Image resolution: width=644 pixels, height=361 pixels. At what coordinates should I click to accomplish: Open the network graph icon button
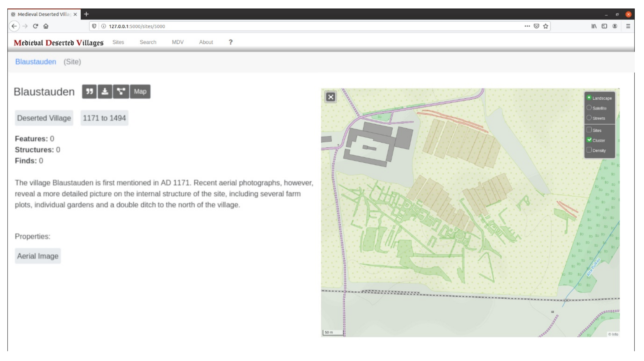121,91
